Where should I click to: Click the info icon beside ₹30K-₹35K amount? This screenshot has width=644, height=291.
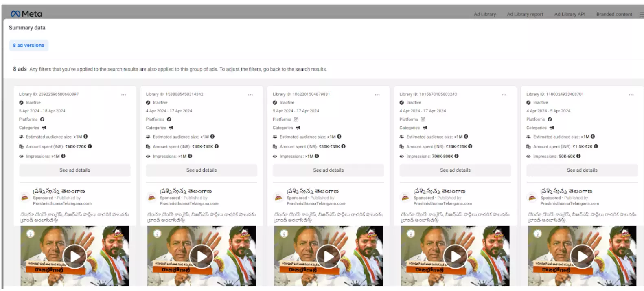343,146
